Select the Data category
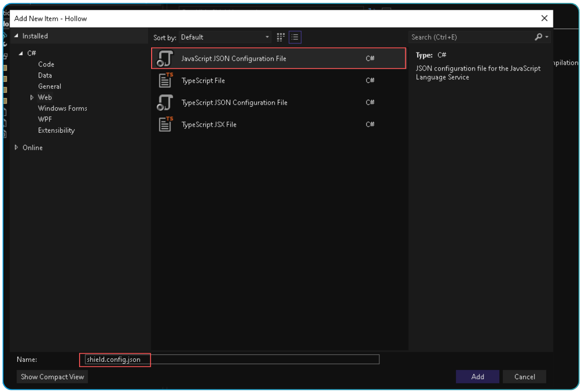The width and height of the screenshot is (582, 392). tap(46, 75)
